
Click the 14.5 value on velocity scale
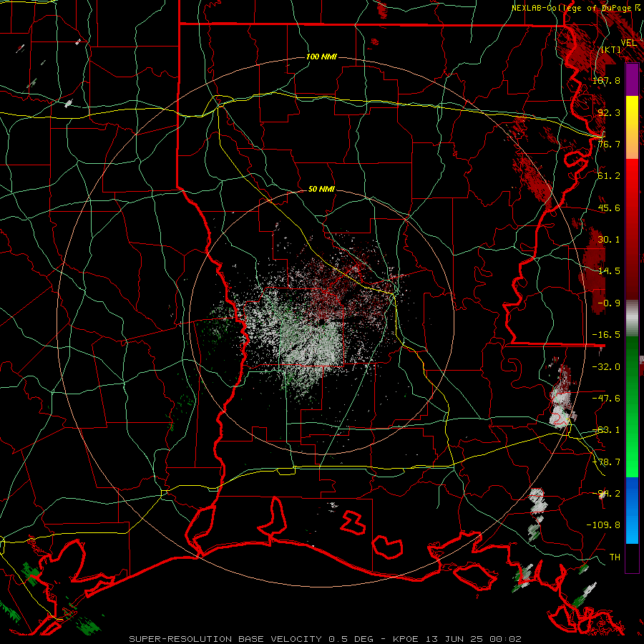(x=609, y=271)
